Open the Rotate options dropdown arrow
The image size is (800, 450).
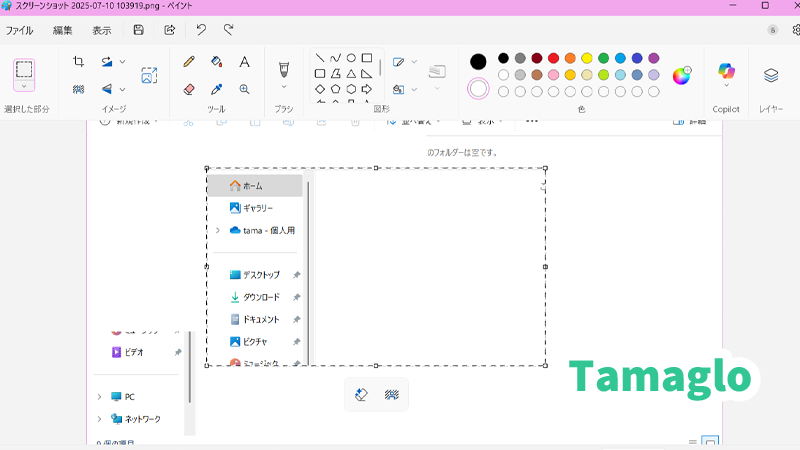(122, 62)
